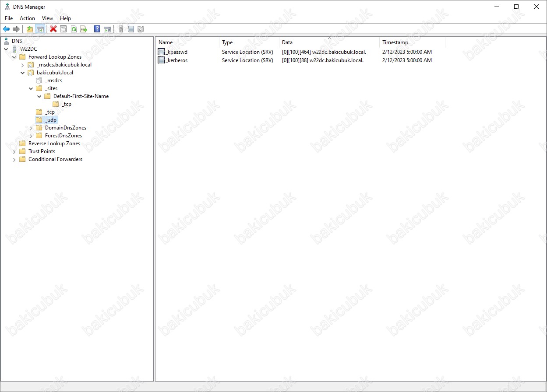Toggle Show/Hide Action Pane toolbar icon
This screenshot has height=392, width=547.
tap(107, 29)
